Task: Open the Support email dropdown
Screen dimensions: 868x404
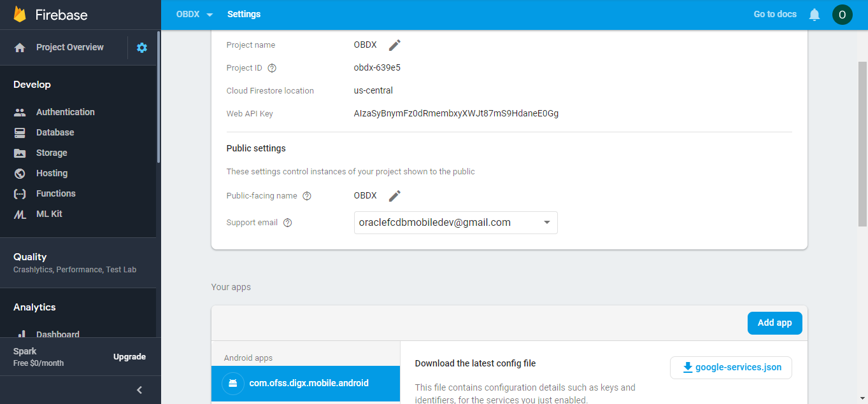Action: tap(546, 222)
